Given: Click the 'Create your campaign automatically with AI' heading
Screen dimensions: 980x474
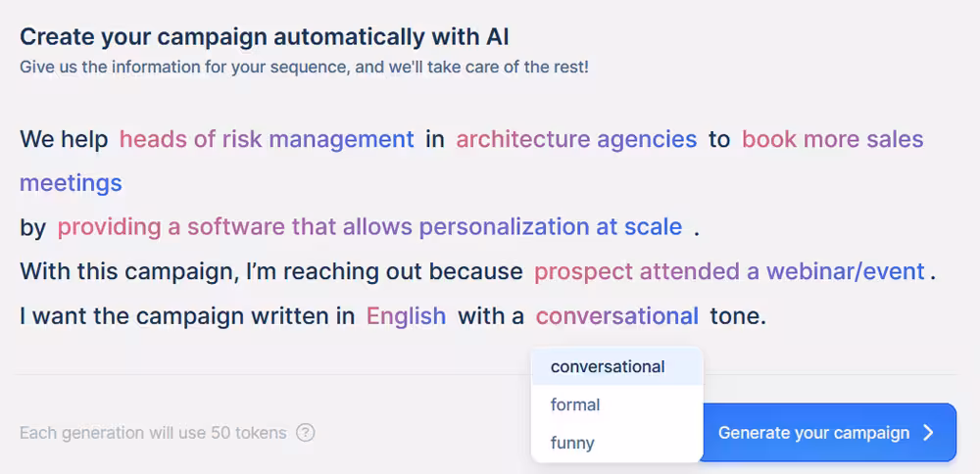Looking at the screenshot, I should [265, 37].
